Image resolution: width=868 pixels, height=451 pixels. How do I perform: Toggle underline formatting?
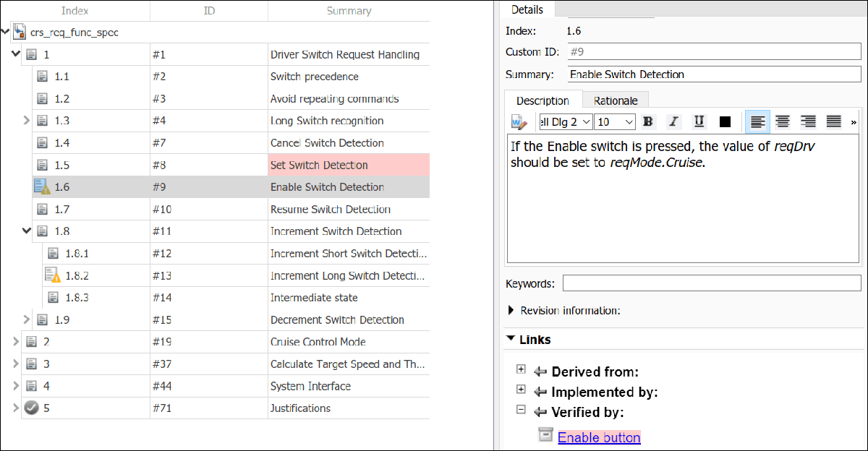[x=699, y=121]
